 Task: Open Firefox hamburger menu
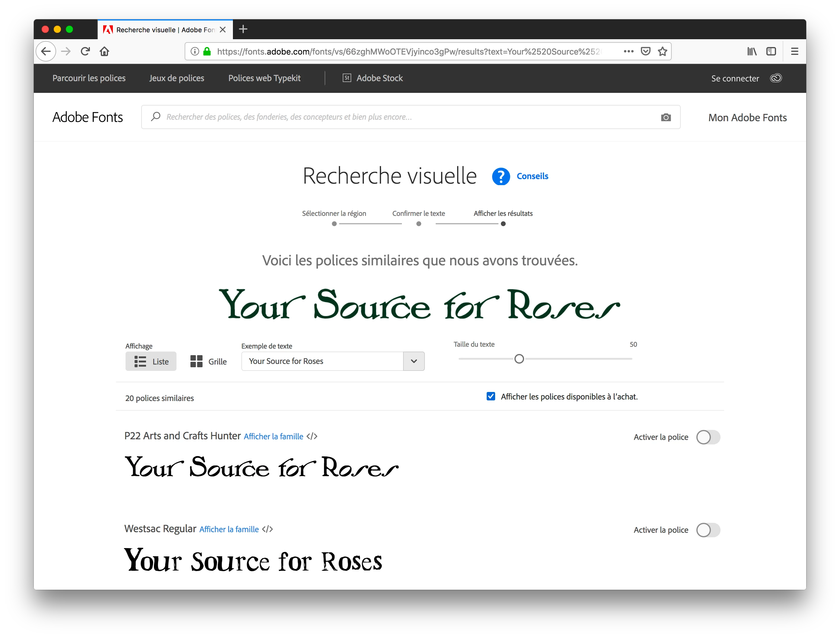tap(794, 51)
